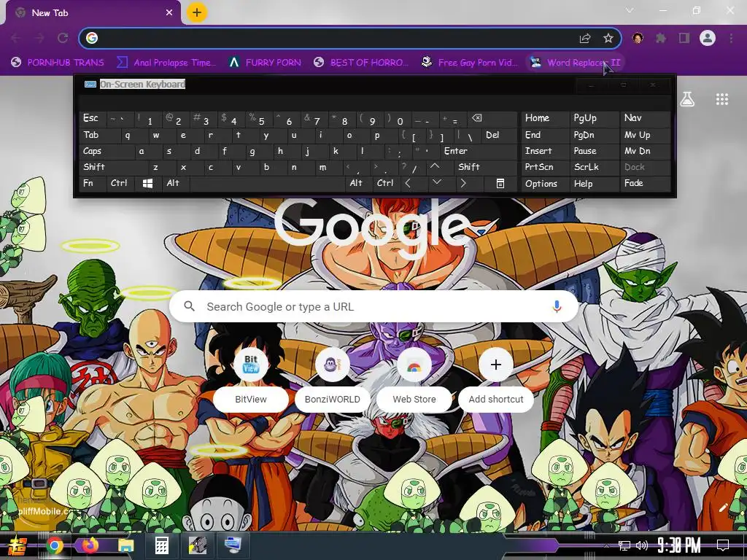
Task: Click Add shortcut plus tile
Action: (496, 379)
